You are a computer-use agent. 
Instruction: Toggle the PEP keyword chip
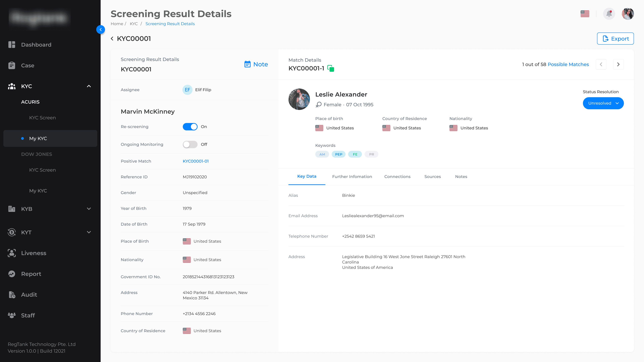pyautogui.click(x=338, y=154)
